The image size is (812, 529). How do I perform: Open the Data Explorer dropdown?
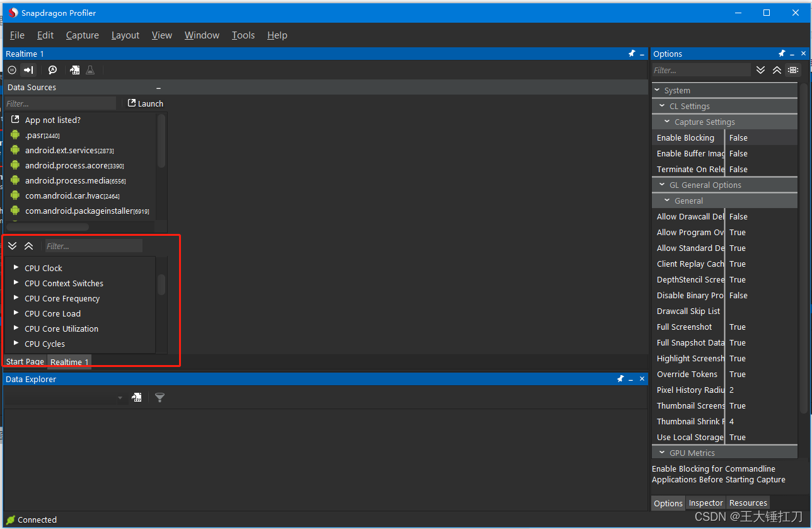120,398
